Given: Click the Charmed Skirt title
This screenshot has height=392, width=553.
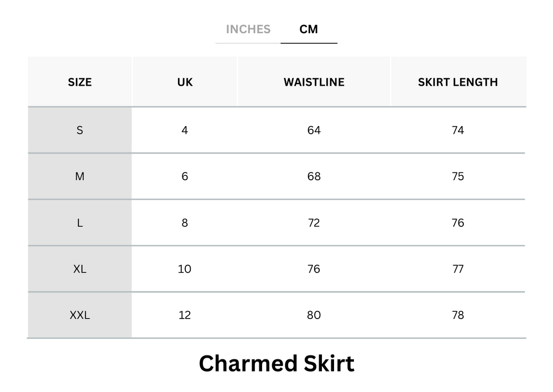Looking at the screenshot, I should [276, 364].
